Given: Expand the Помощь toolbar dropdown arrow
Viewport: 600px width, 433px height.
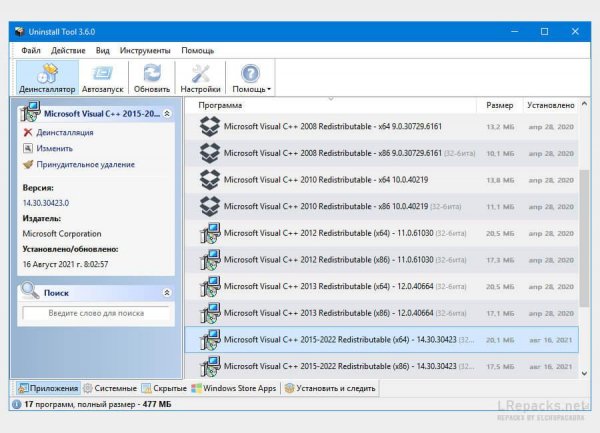Looking at the screenshot, I should click(269, 89).
